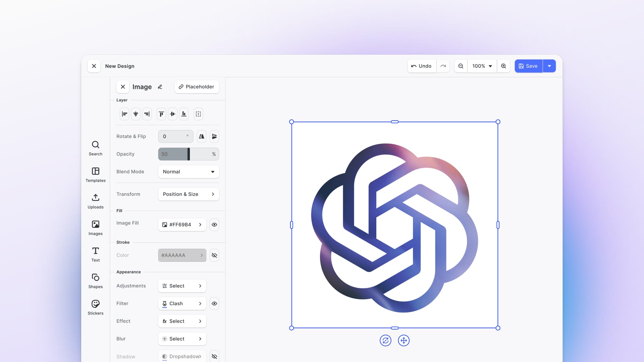
Task: Open the Search panel
Action: 95,147
